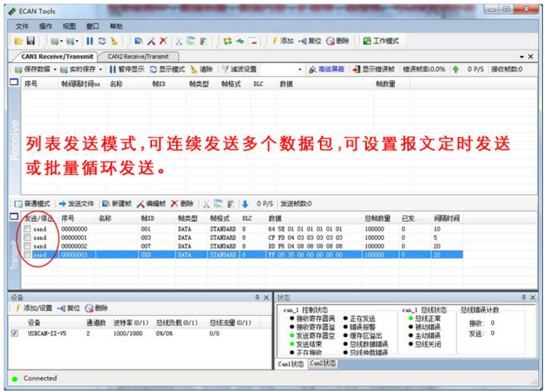
Task: Click the open folder icon in main toolbar
Action: point(18,41)
